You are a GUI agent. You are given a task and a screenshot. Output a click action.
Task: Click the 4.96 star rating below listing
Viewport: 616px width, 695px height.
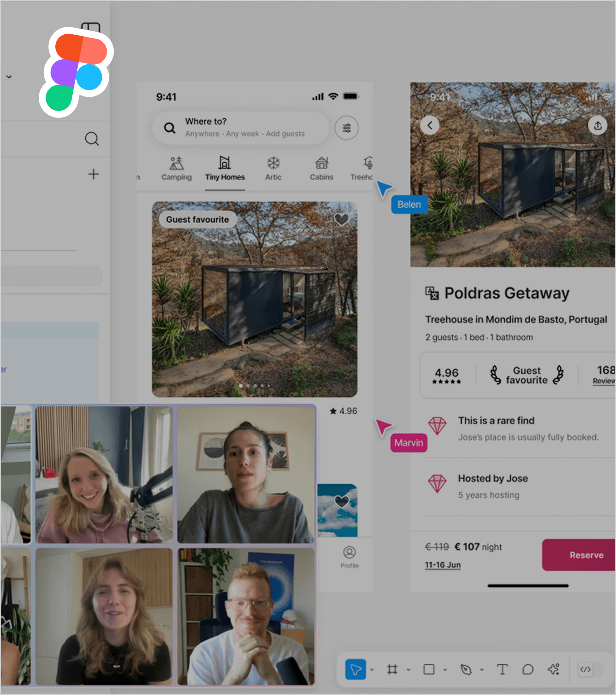tap(343, 411)
